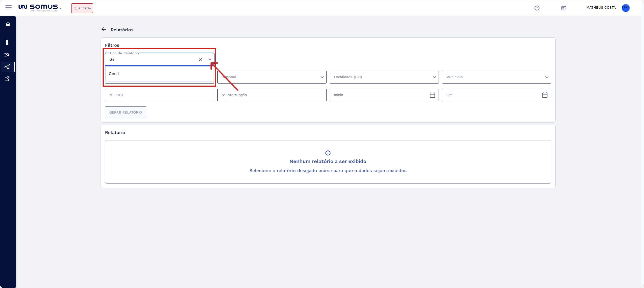Screen dimensions: 644x288
Task: Clear the Tipo de Relatório field
Action: tap(201, 59)
